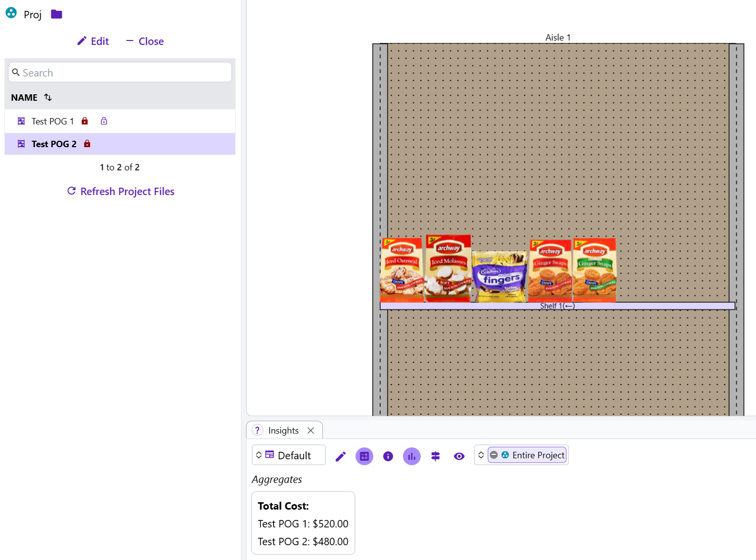The width and height of the screenshot is (756, 560).
Task: Click the purple unlock icon on Test POG 1
Action: point(104,121)
